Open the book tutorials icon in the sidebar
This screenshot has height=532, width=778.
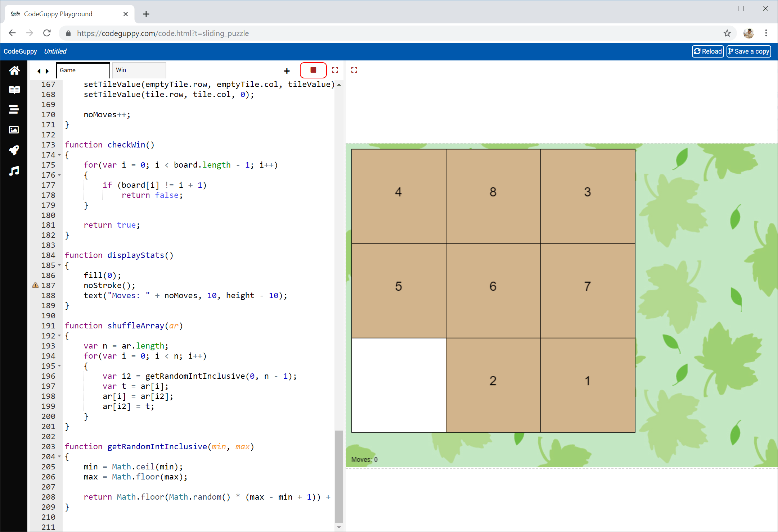tap(14, 90)
